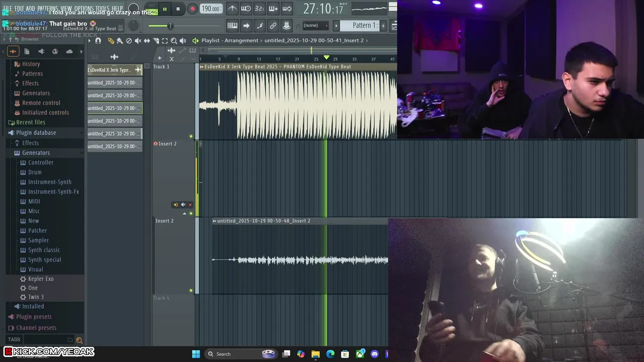
Task: Open Windows Start button
Action: 196,354
